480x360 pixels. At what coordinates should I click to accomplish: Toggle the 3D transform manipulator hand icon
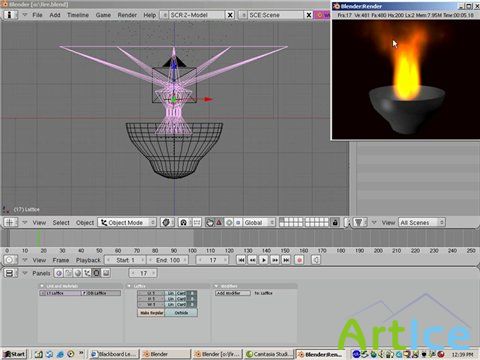point(209,222)
